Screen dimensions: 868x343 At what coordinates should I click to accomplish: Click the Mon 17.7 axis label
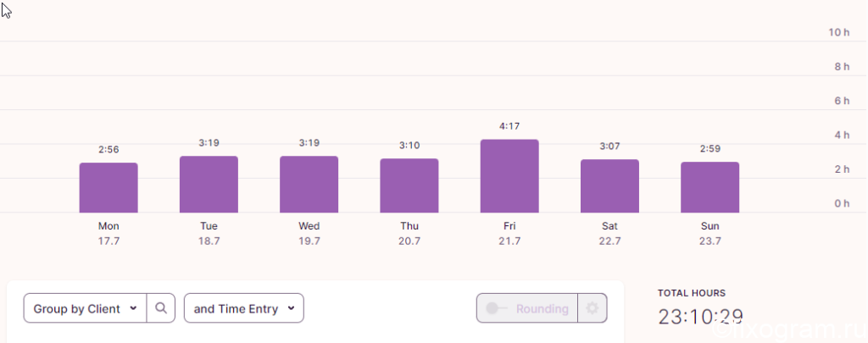click(x=108, y=234)
